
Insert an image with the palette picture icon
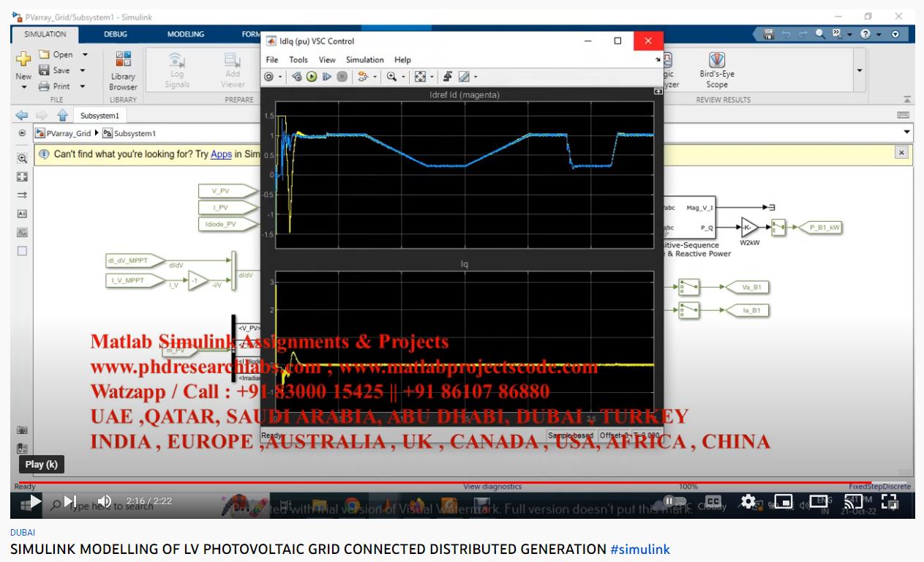click(x=22, y=233)
